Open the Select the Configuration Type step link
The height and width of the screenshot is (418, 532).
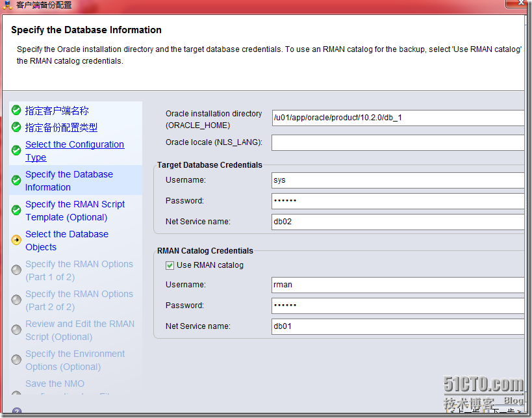click(x=75, y=151)
